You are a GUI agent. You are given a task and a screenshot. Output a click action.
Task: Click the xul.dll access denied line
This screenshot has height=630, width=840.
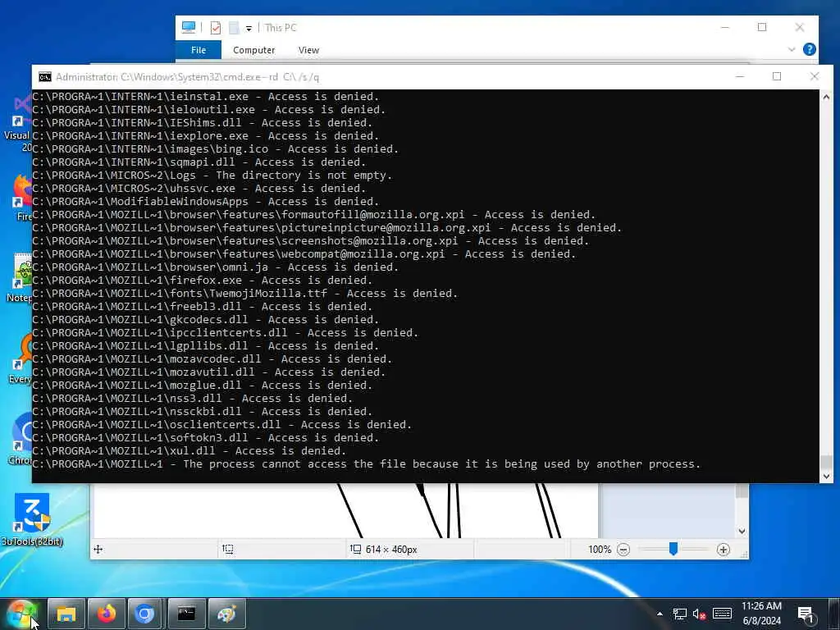(x=189, y=450)
